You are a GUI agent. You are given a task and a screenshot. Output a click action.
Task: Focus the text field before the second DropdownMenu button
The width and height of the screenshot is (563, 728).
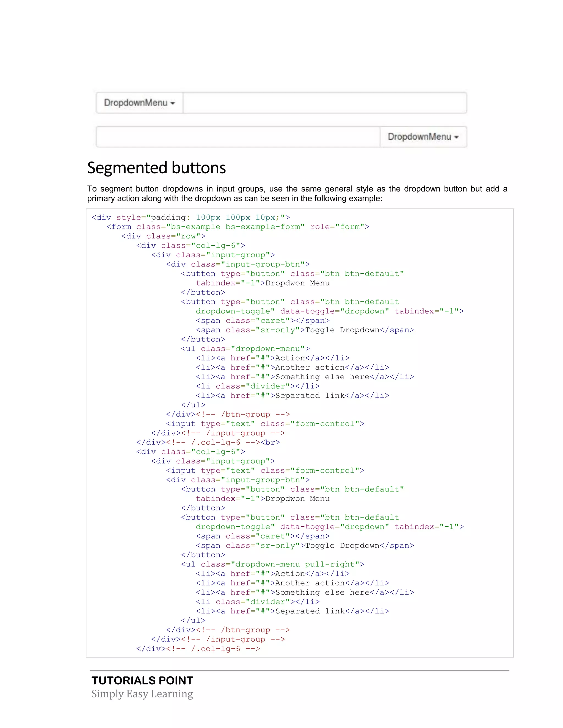click(238, 137)
